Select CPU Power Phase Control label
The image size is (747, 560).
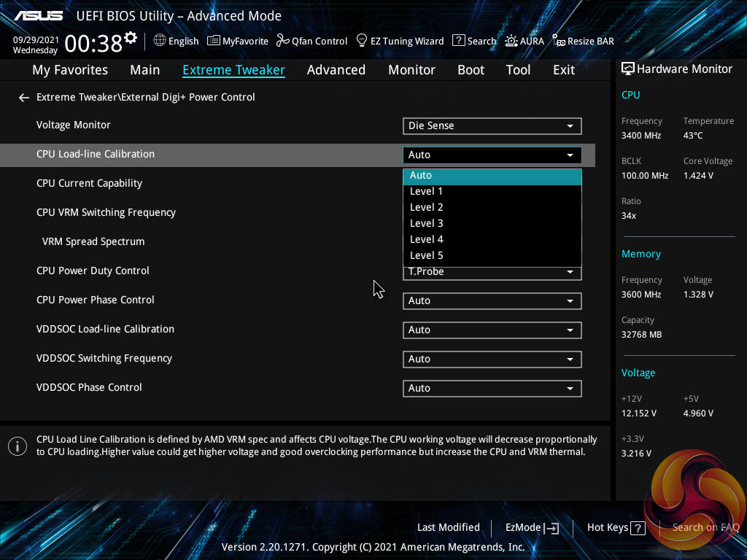click(96, 300)
